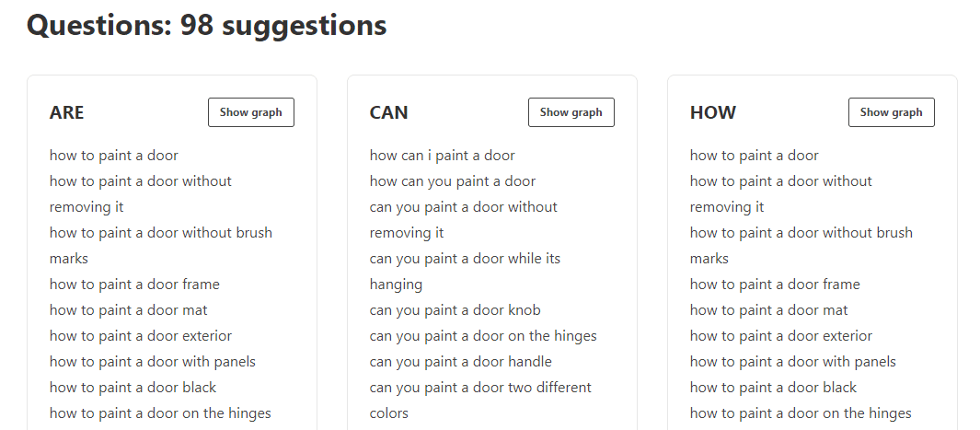Image resolution: width=980 pixels, height=430 pixels.
Task: Open "can you paint a door handle" suggestion
Action: tap(461, 362)
